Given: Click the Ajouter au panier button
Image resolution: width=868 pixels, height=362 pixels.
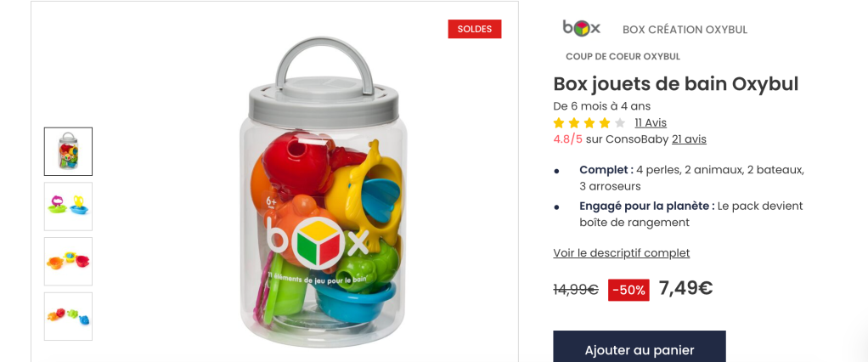Looking at the screenshot, I should coord(640,347).
